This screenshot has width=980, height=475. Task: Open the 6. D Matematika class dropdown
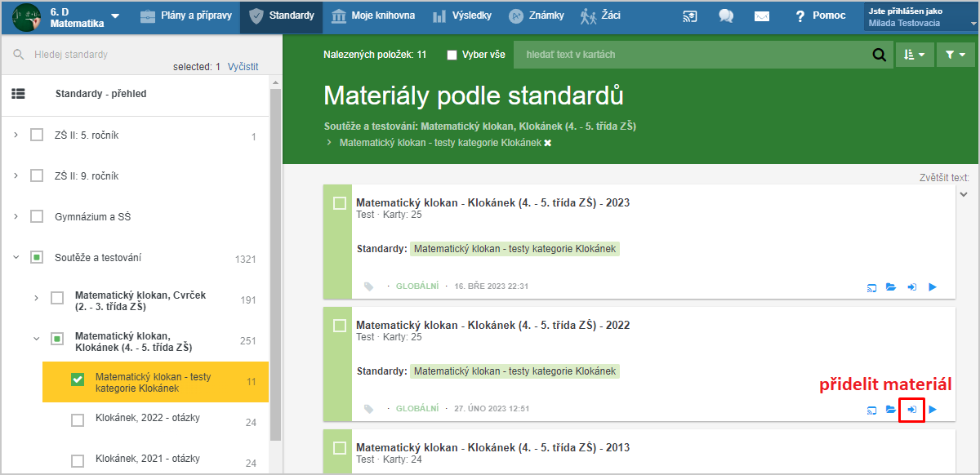[115, 17]
